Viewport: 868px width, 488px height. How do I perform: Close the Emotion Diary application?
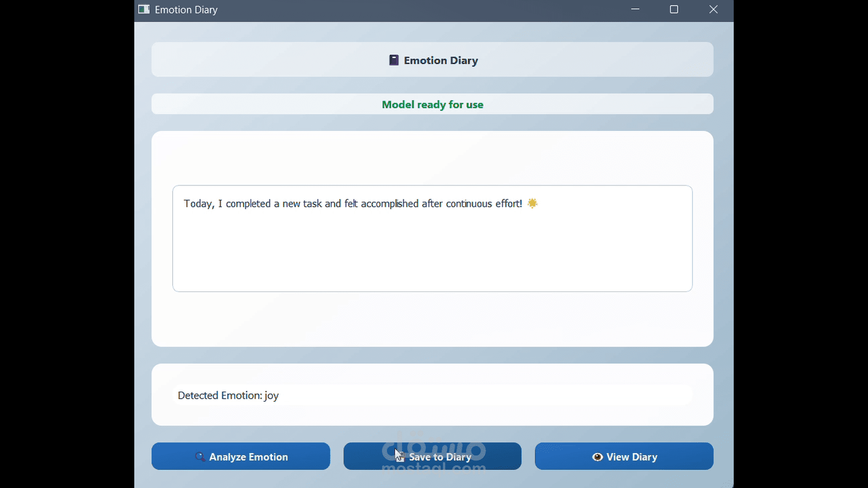coord(713,9)
